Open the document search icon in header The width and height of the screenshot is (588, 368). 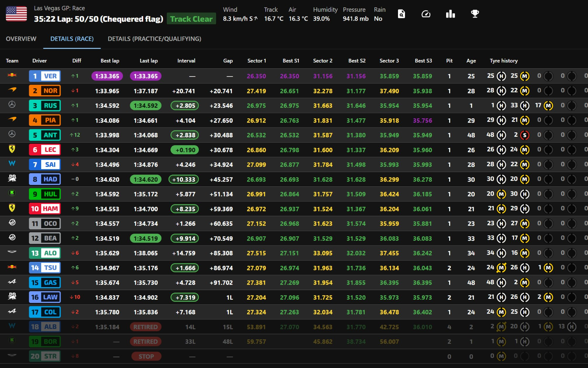401,14
